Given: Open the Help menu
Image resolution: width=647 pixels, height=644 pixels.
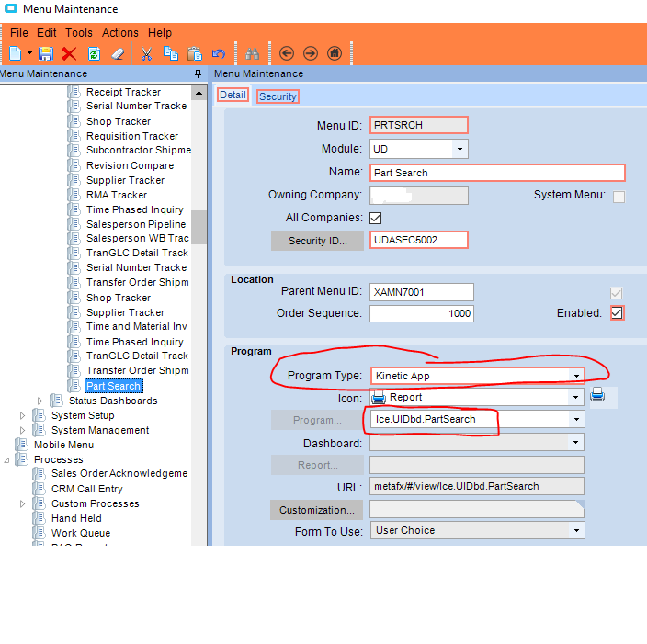Looking at the screenshot, I should (160, 33).
